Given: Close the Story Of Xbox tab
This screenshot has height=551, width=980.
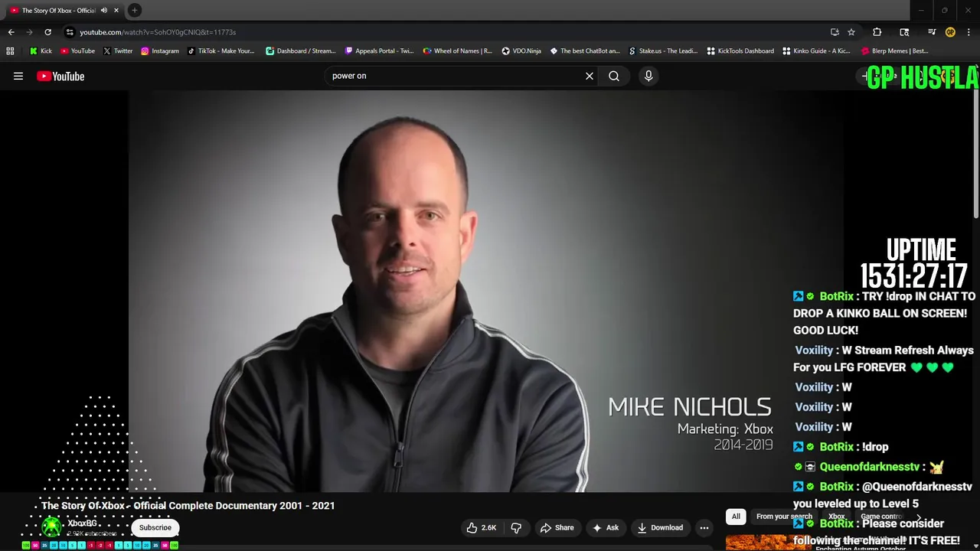Looking at the screenshot, I should tap(116, 11).
